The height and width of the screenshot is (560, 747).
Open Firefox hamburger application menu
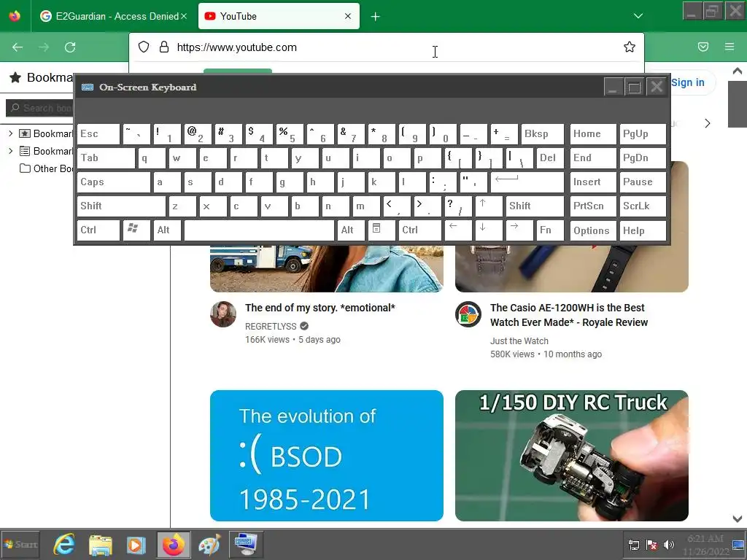coord(729,47)
